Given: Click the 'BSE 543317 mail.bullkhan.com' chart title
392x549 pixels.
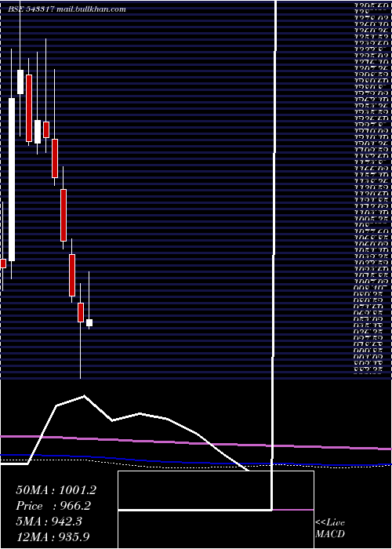Looking at the screenshot, I should pos(67,9).
